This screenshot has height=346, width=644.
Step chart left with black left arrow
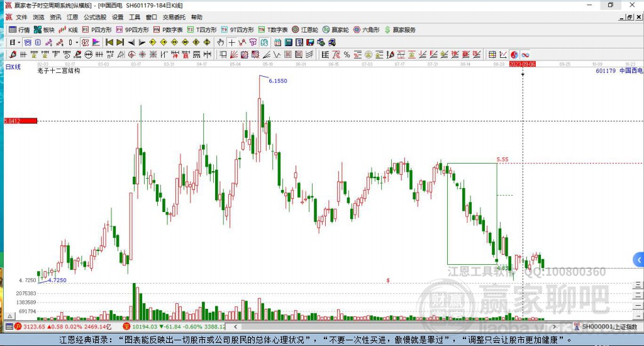coord(131,42)
